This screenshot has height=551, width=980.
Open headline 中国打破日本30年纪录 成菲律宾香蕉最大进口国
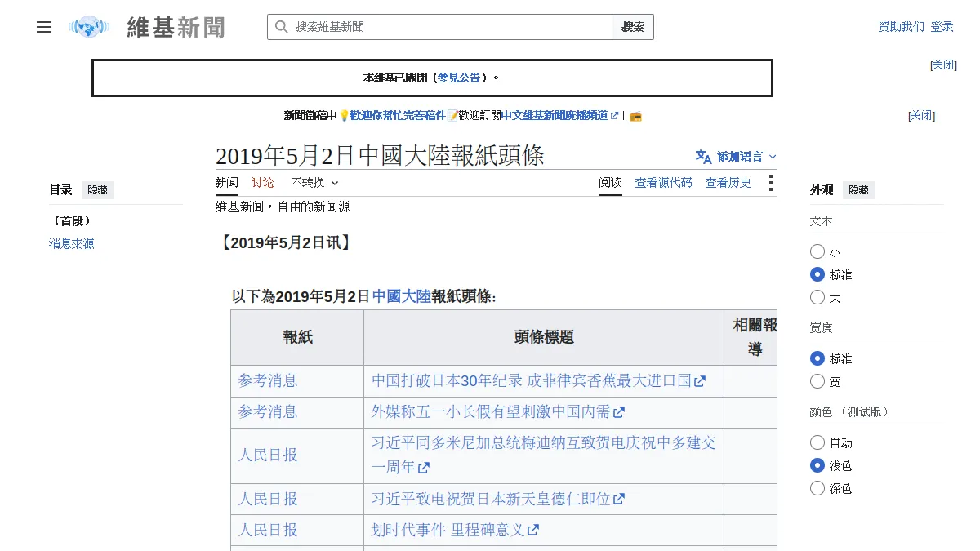538,380
